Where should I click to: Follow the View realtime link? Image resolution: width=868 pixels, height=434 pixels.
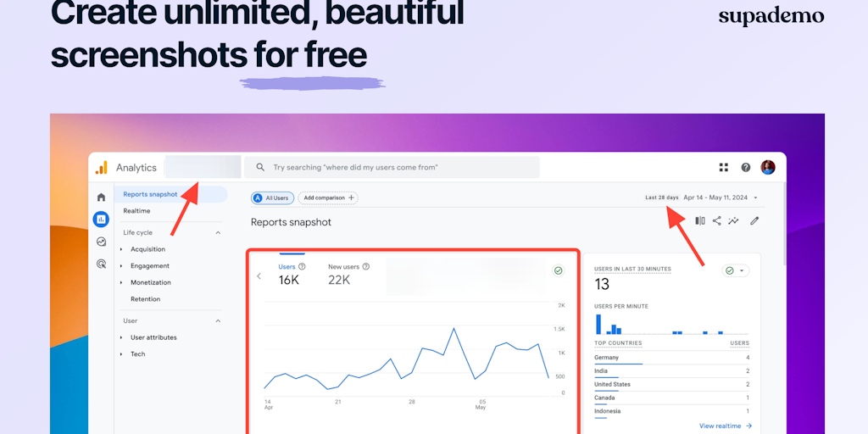[x=725, y=426]
